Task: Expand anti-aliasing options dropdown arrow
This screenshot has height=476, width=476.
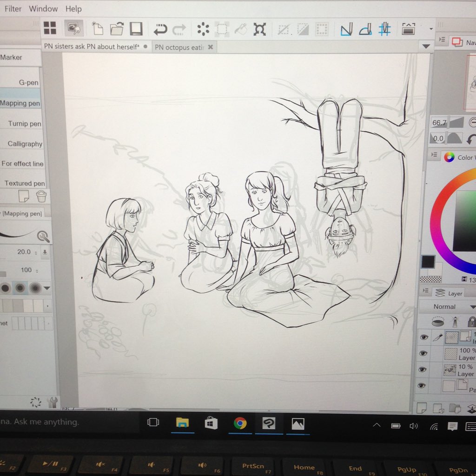Action: (x=47, y=288)
